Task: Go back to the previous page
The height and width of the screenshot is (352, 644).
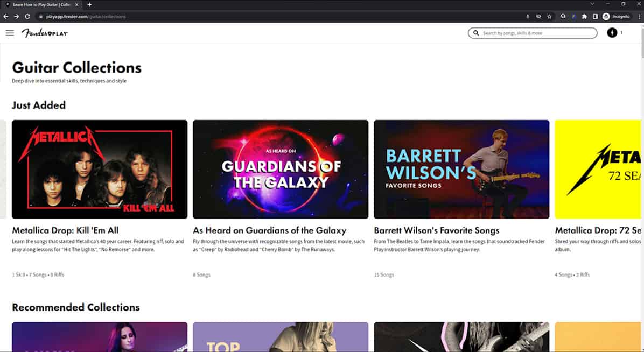Action: (6, 17)
